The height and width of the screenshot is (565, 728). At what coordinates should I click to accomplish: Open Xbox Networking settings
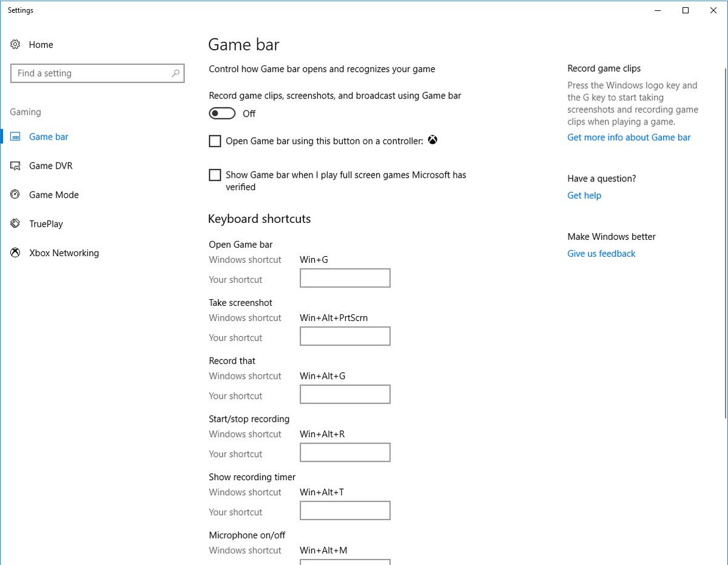point(64,253)
